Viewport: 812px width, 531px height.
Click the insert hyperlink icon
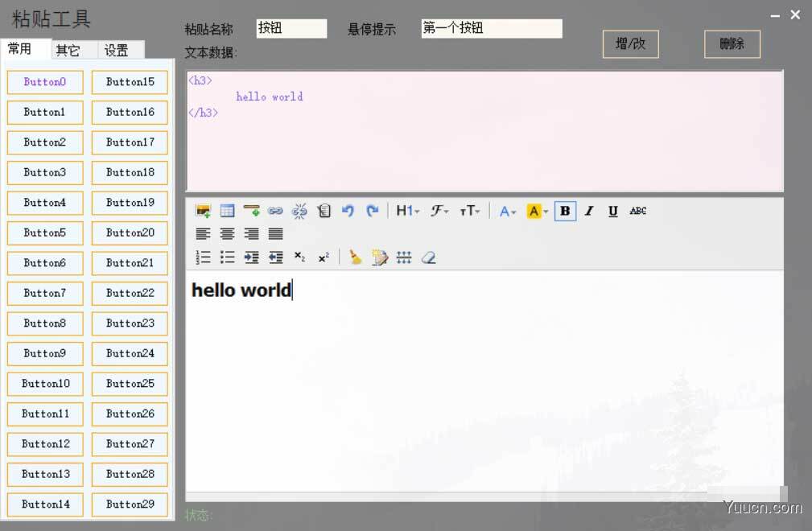pos(276,211)
